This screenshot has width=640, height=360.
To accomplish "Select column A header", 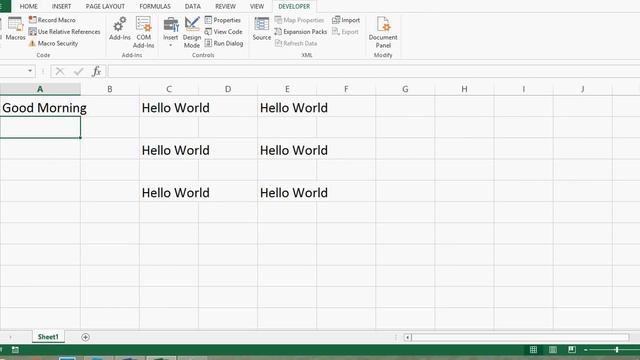I will pos(40,89).
